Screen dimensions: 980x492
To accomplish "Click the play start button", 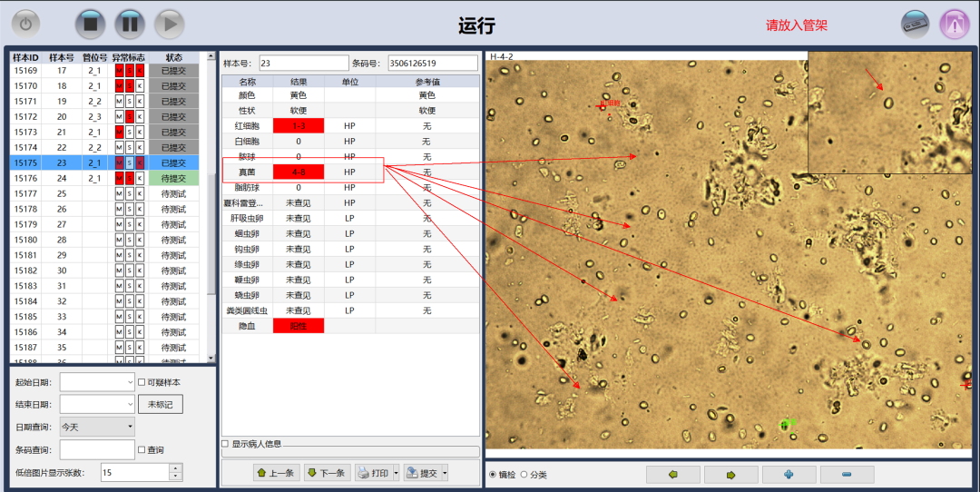I will pyautogui.click(x=170, y=25).
